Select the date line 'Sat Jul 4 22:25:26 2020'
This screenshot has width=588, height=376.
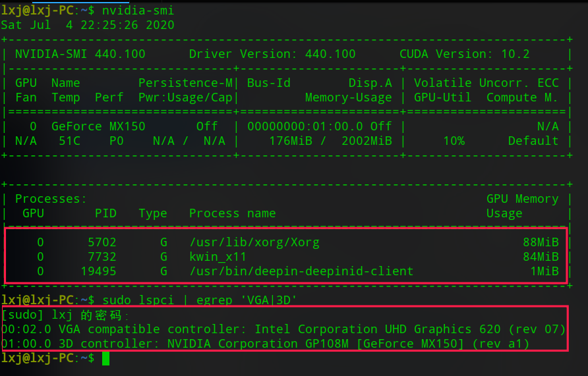coord(88,25)
